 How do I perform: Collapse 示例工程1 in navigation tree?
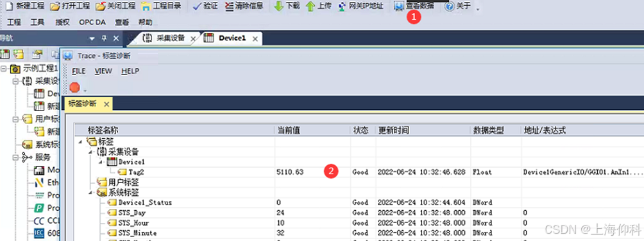pyautogui.click(x=4, y=68)
